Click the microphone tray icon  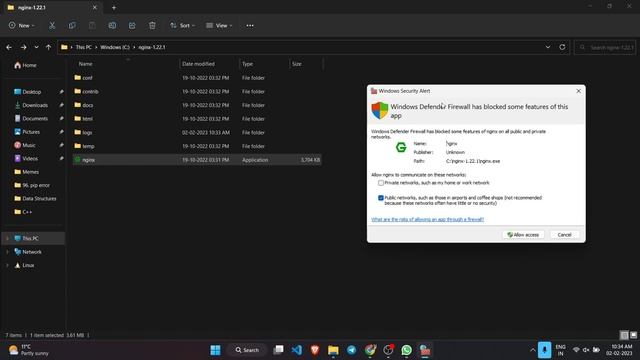tap(544, 350)
